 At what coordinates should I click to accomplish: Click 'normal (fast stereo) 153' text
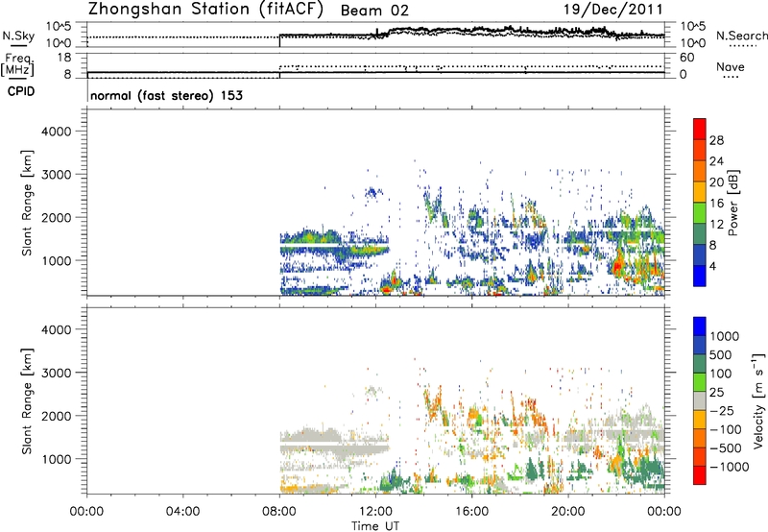coord(166,96)
